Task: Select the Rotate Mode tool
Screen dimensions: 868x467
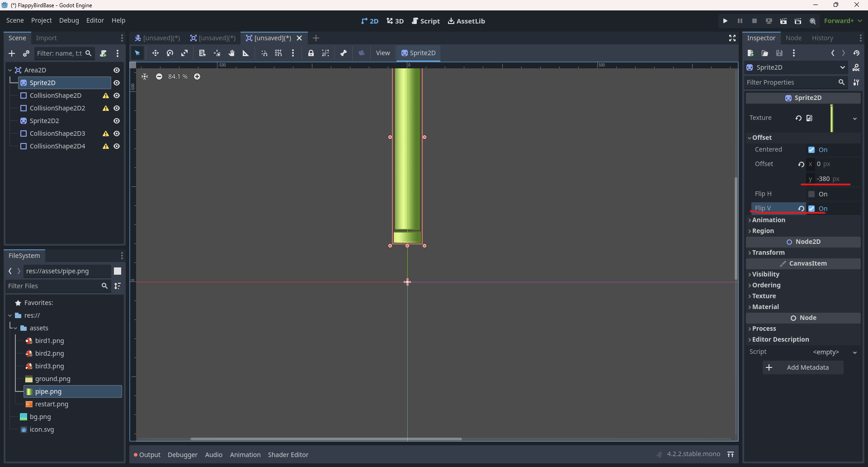Action: click(170, 53)
